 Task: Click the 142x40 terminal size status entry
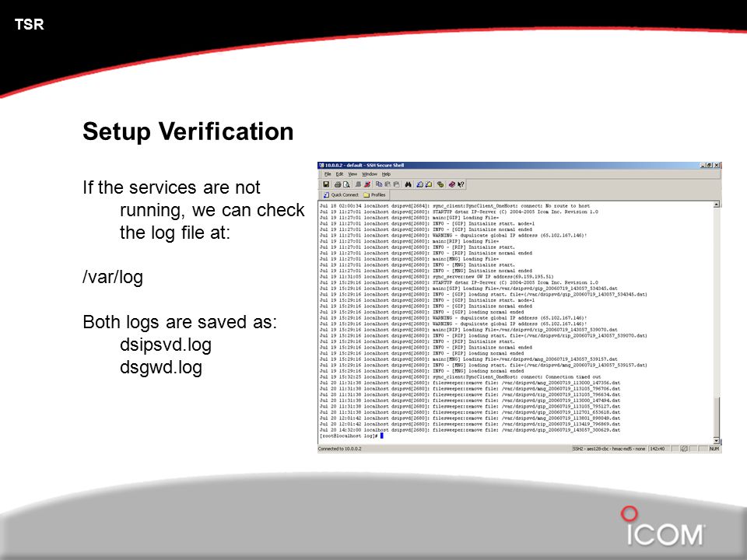coord(658,449)
